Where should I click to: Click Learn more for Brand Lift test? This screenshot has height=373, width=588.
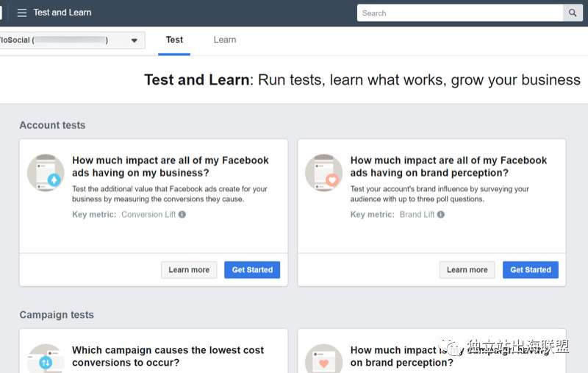pyautogui.click(x=467, y=270)
